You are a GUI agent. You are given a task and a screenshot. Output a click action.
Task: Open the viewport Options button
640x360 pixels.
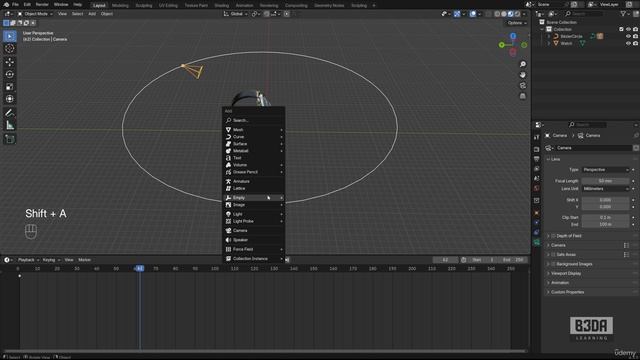[x=517, y=23]
